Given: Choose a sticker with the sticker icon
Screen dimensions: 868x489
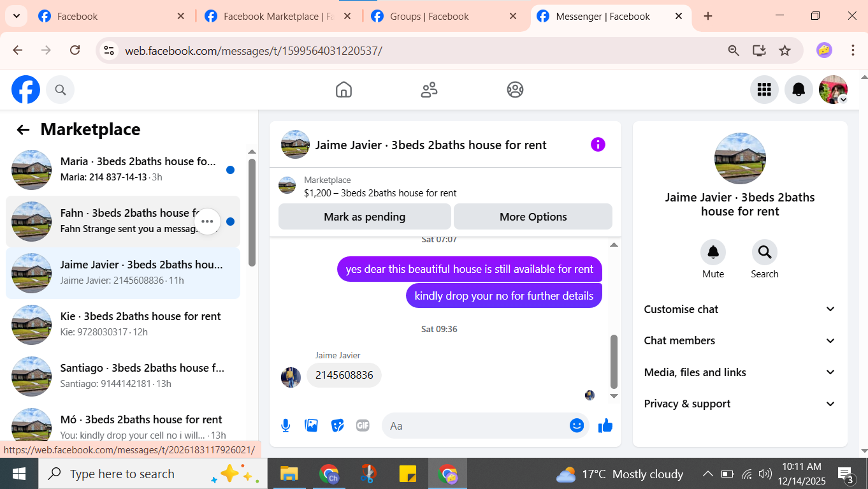Looking at the screenshot, I should [x=338, y=425].
